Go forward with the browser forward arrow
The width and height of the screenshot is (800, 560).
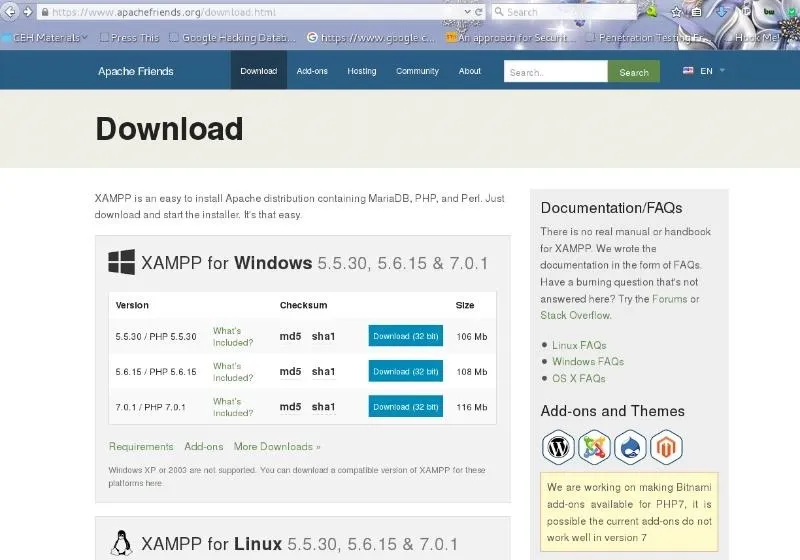pyautogui.click(x=28, y=11)
